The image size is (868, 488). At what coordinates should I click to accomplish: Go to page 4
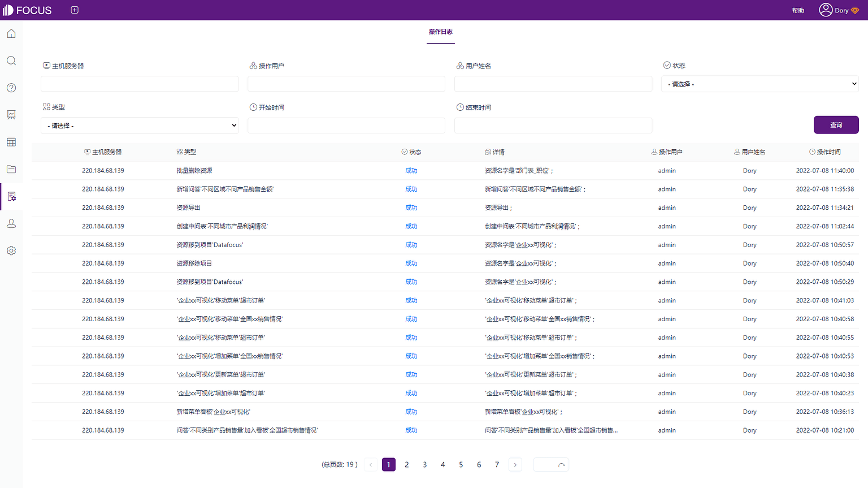click(443, 465)
